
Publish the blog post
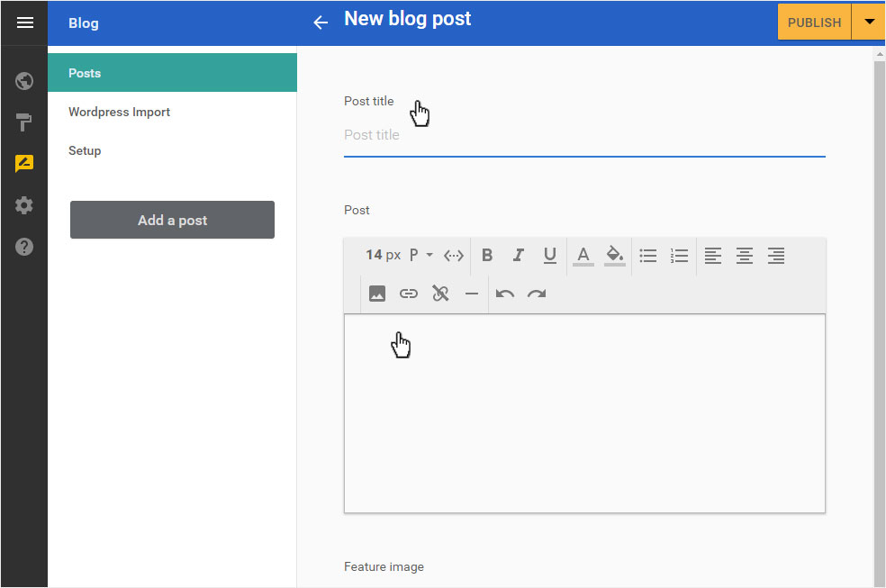coord(814,22)
